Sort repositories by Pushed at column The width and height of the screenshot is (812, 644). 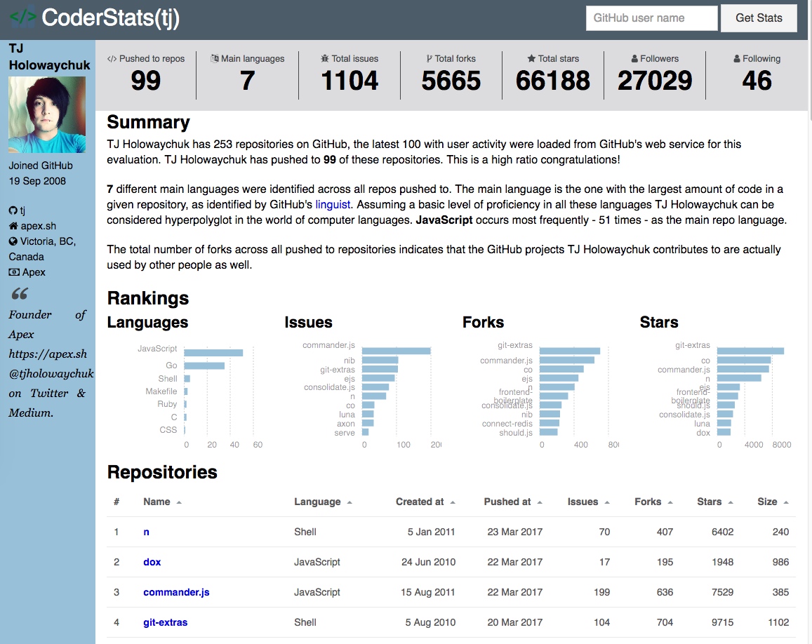point(513,502)
